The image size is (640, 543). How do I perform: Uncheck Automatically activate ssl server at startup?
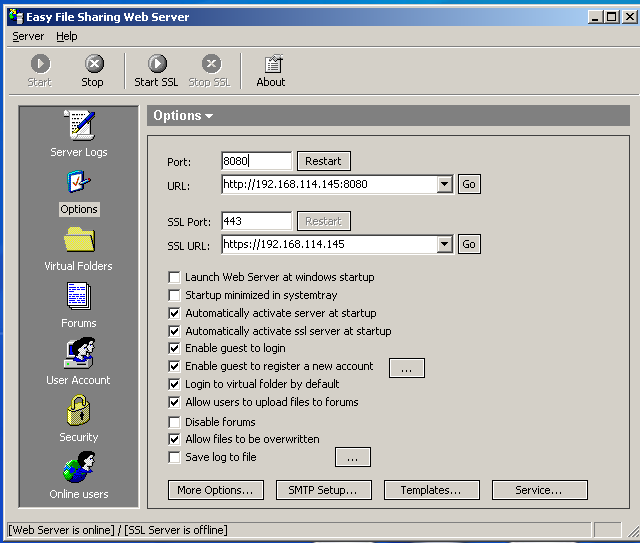tap(174, 331)
